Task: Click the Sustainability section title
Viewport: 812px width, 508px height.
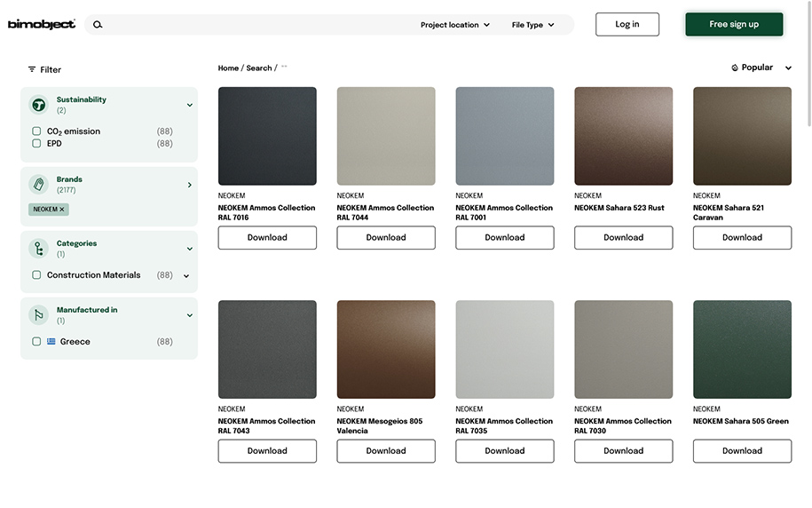Action: point(82,99)
